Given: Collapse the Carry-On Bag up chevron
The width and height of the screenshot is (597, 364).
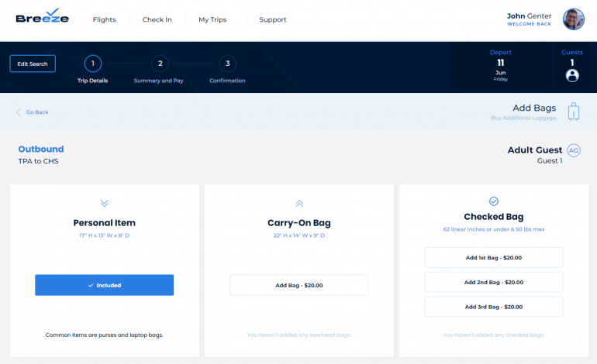Looking at the screenshot, I should [298, 203].
